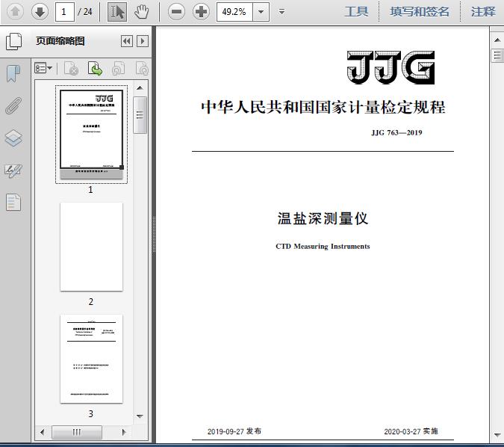Open the zoom percentage dropdown

tap(261, 11)
